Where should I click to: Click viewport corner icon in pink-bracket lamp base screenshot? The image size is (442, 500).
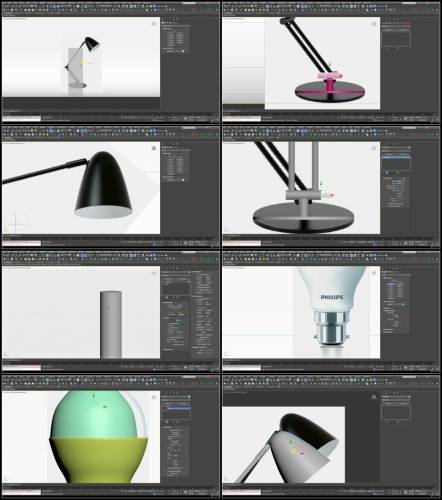point(374,24)
